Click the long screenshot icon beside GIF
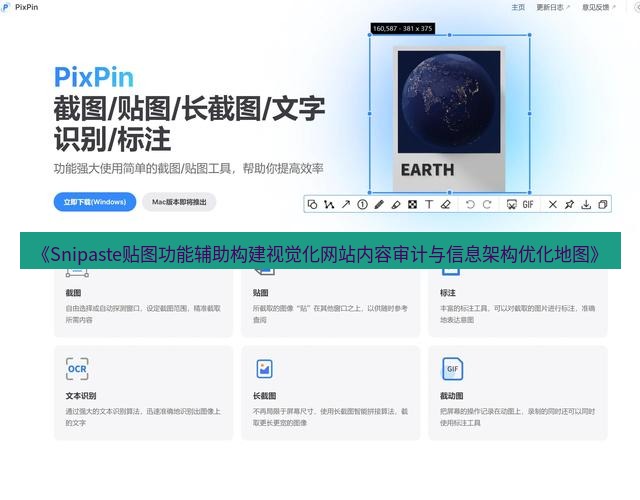The image size is (640, 500). pyautogui.click(x=511, y=204)
